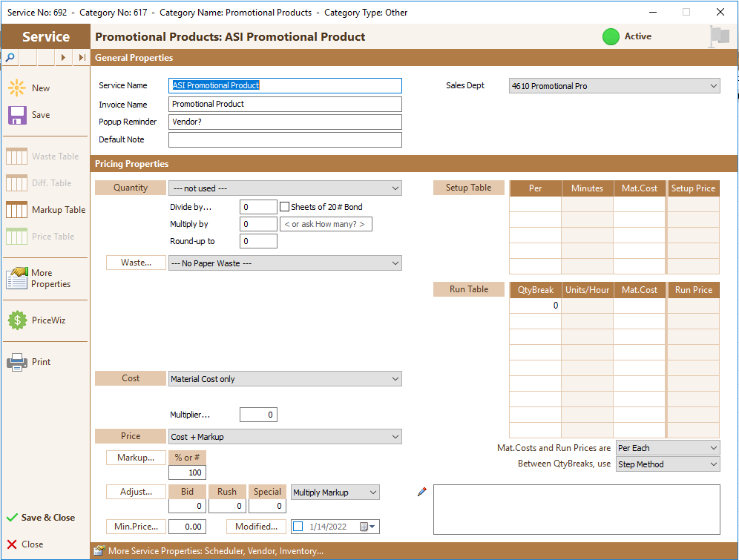This screenshot has height=560, width=739.
Task: Click the Special adjustment field
Action: click(x=267, y=506)
